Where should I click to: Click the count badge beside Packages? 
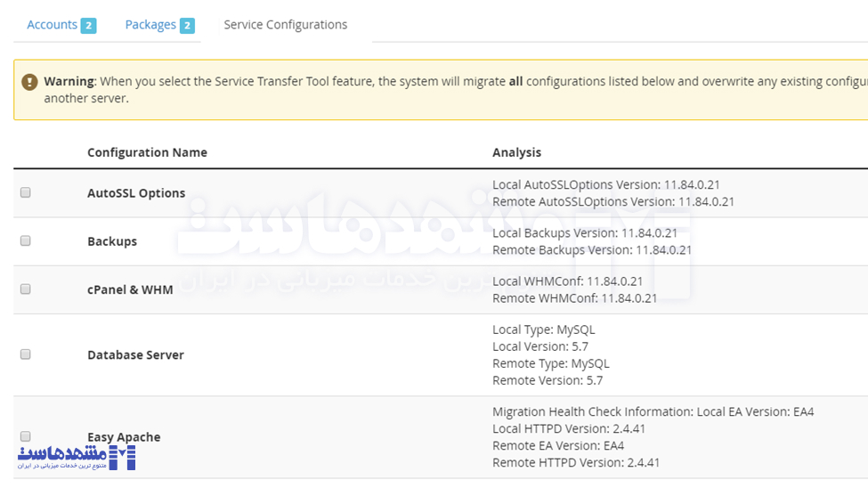(x=187, y=26)
